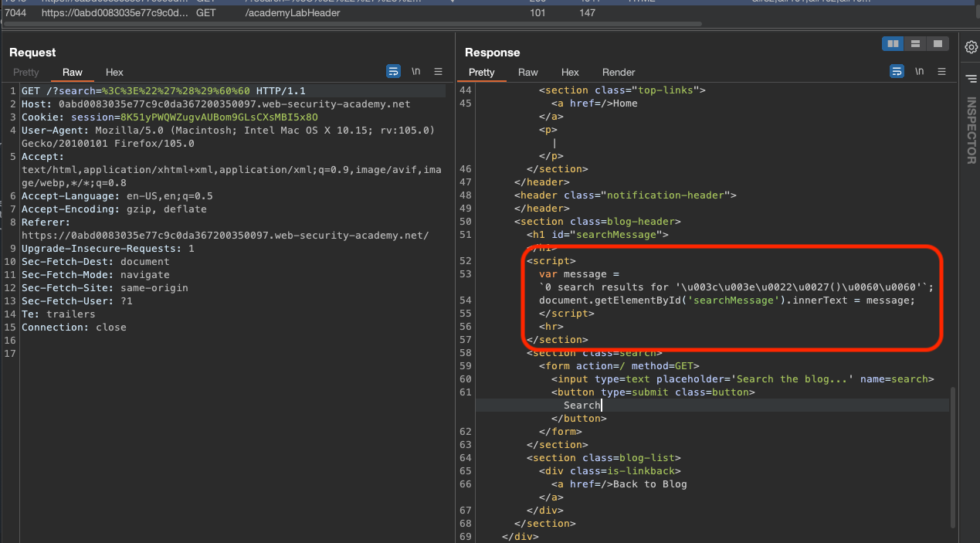The width and height of the screenshot is (980, 543).
Task: Toggle word wrap in Request panel
Action: [x=393, y=72]
